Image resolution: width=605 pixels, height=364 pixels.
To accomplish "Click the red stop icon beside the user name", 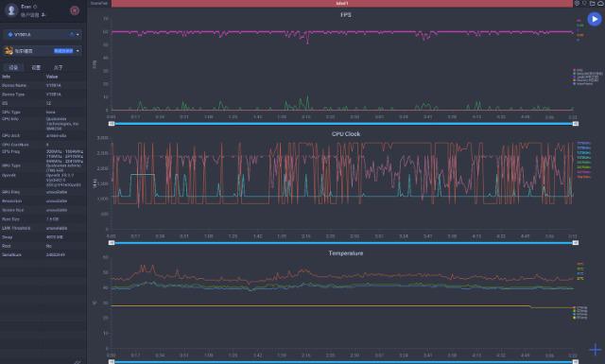I will pos(75,10).
